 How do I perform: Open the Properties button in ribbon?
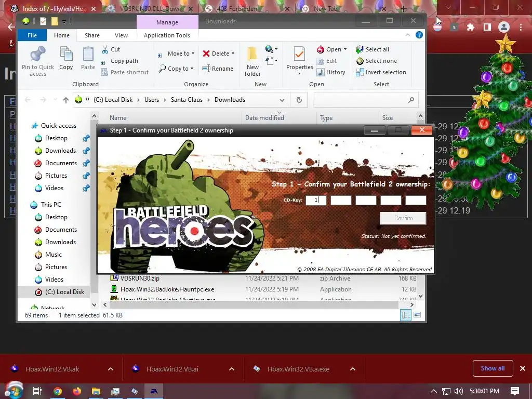pyautogui.click(x=299, y=61)
